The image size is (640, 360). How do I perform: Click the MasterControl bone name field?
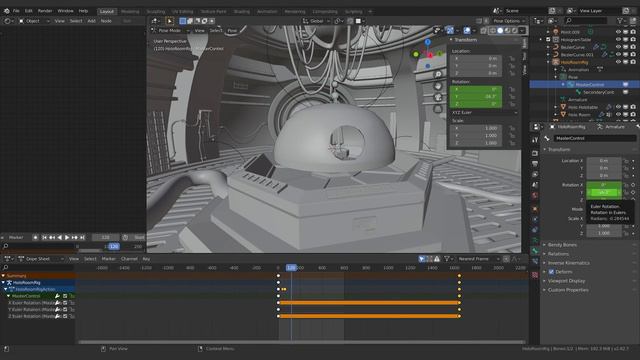tap(594, 138)
